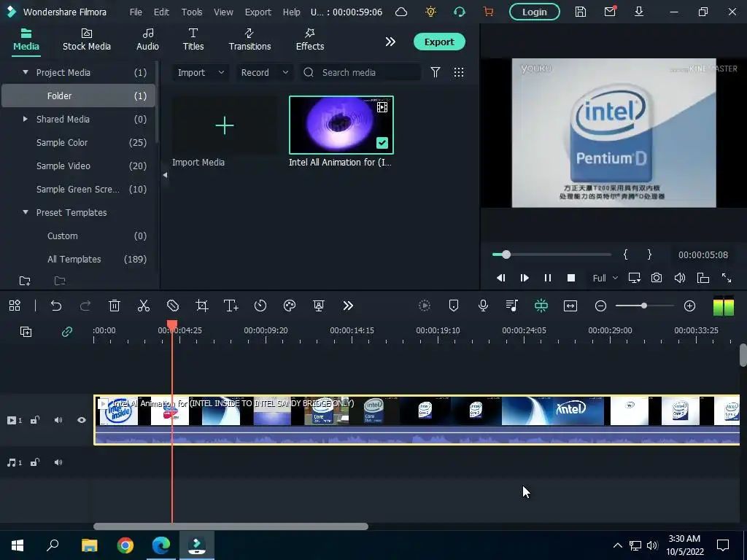Mute audio track 1
This screenshot has width=747, height=560.
(x=58, y=462)
